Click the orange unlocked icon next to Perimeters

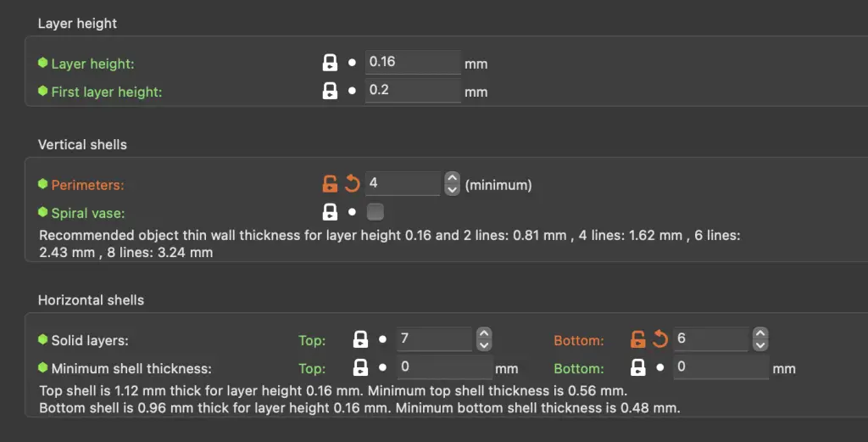click(330, 183)
